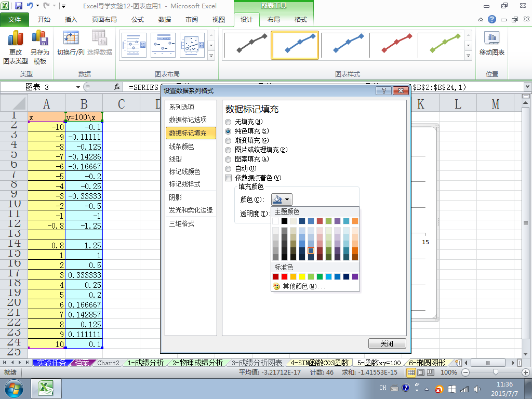Switch to sheet tab Chart2
The width and height of the screenshot is (532, 399).
(108, 363)
